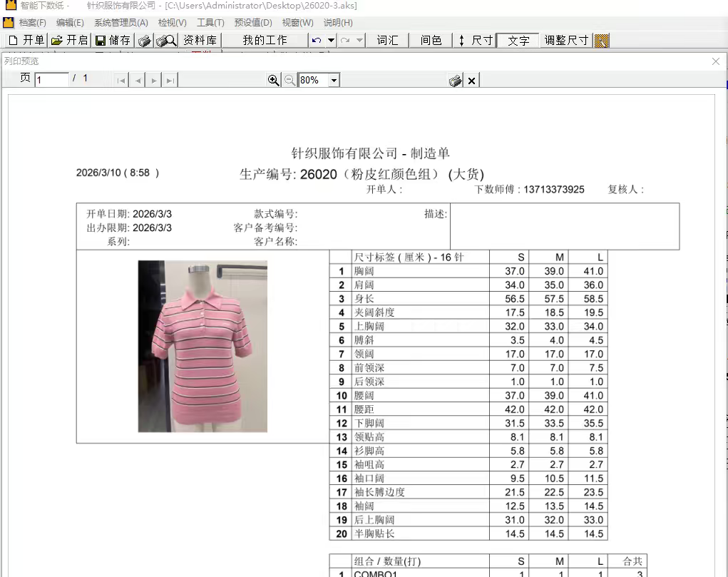Toggle the 尺寸 size mode button

point(475,41)
